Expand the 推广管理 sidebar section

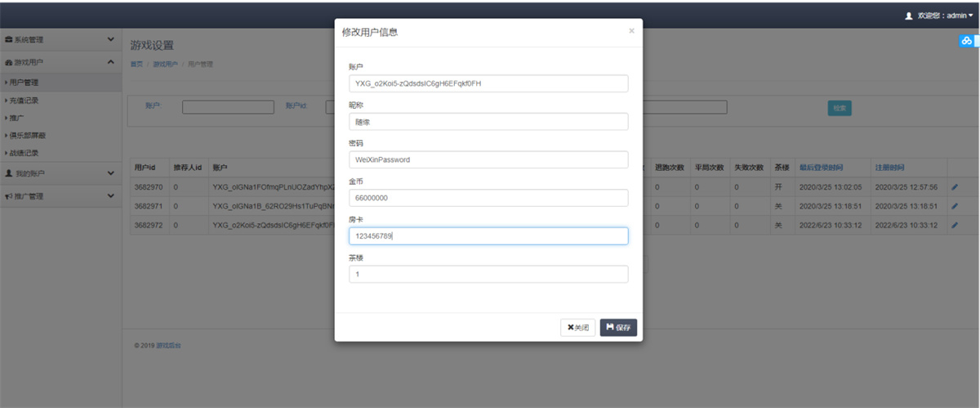(x=111, y=196)
